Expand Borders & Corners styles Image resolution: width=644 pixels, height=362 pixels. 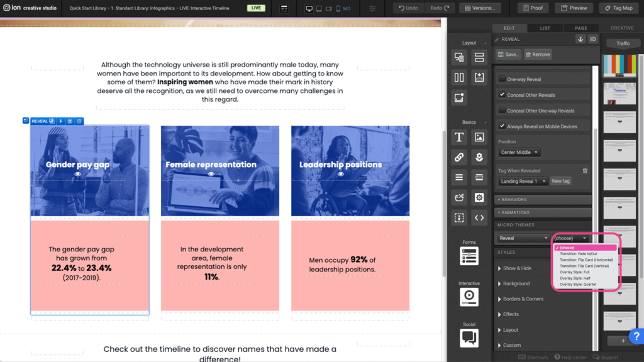click(520, 299)
